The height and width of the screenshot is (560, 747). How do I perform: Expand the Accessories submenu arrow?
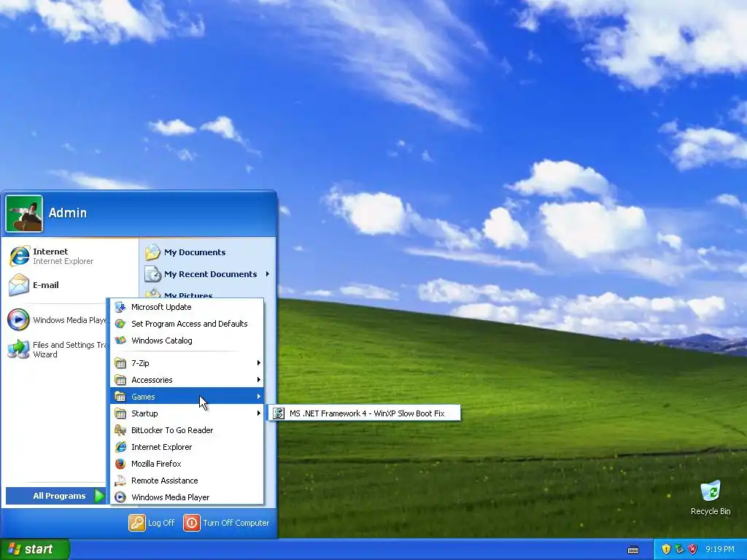pyautogui.click(x=259, y=379)
